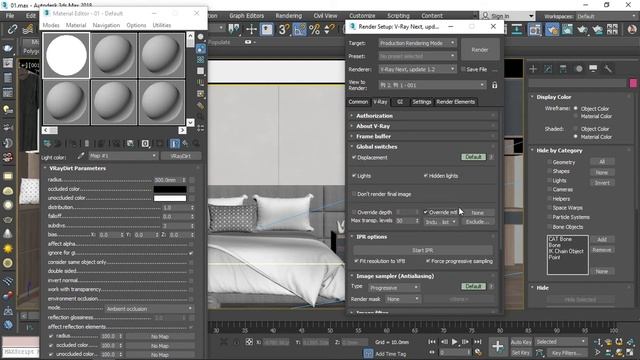Viewport: 640px width, 360px height.
Task: Click the Maximize Viewport Toggle icon
Action: click(x=629, y=352)
